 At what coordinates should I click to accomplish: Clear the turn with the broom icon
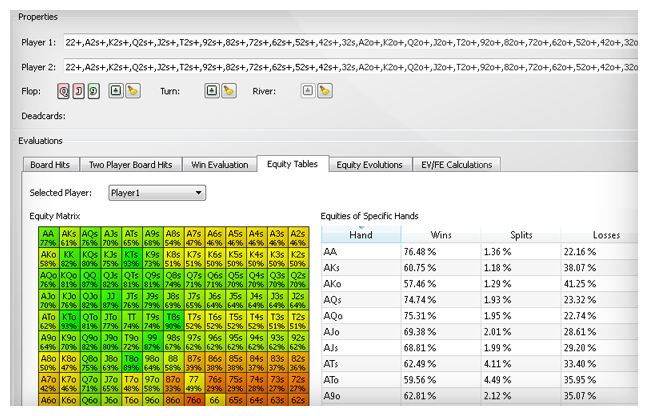pyautogui.click(x=229, y=90)
